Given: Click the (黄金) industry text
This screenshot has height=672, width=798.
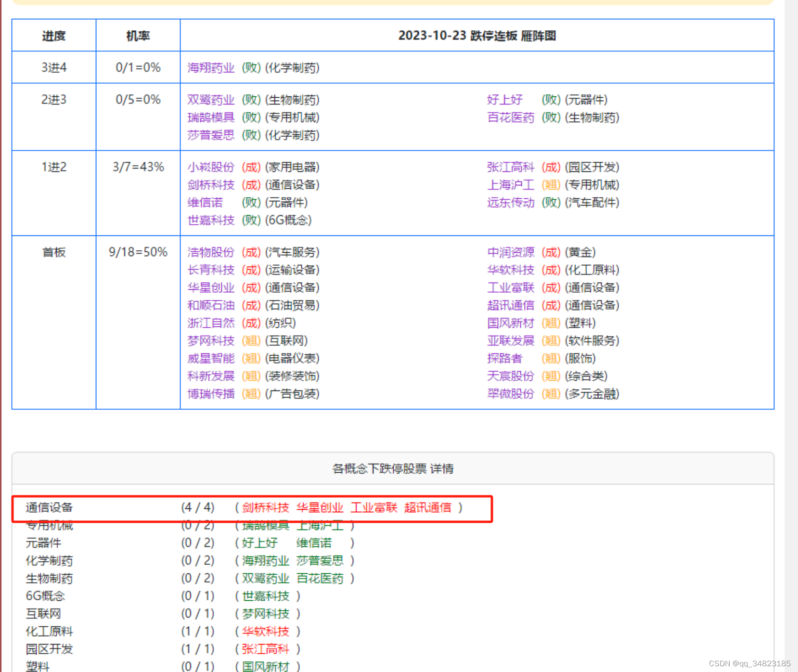Looking at the screenshot, I should click(x=580, y=252).
